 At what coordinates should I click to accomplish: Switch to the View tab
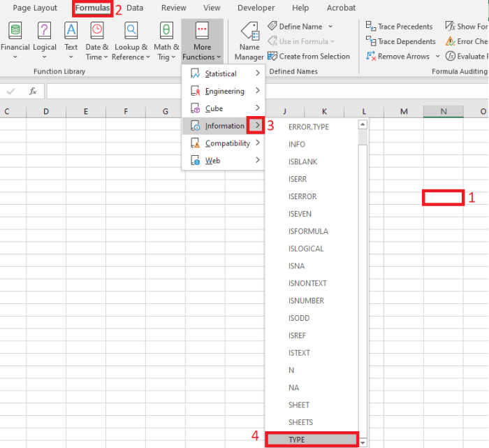[212, 8]
